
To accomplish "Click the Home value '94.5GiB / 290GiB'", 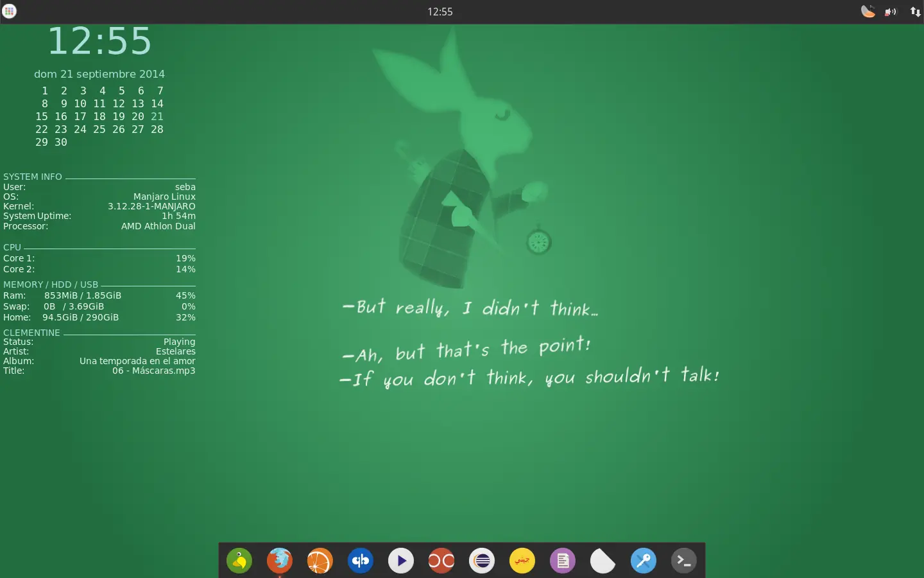I will (81, 317).
